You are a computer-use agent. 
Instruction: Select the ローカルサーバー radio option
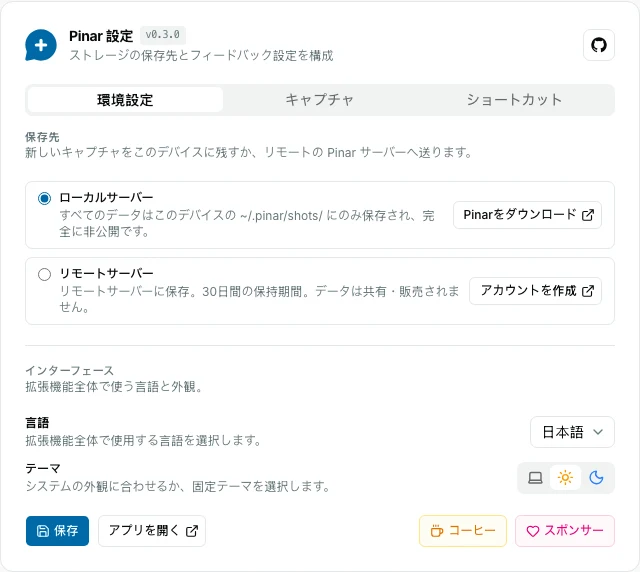44,198
